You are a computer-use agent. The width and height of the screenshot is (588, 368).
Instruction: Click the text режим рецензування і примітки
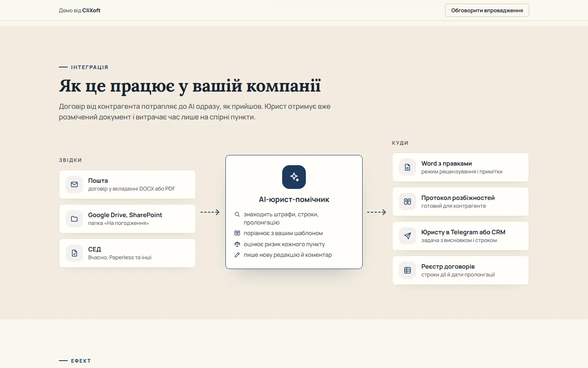pos(462,172)
